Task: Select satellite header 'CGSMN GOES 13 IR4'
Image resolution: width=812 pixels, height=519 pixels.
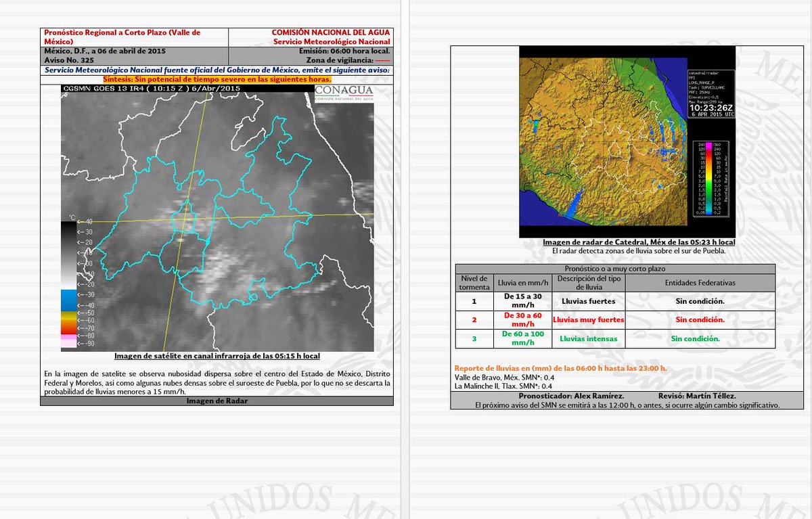Action: pos(151,89)
